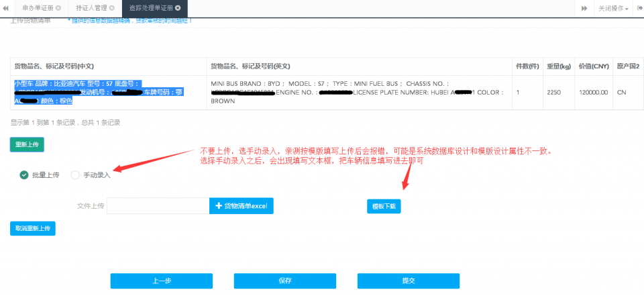Click the 保存 button to save
The image size is (644, 296).
click(x=284, y=281)
